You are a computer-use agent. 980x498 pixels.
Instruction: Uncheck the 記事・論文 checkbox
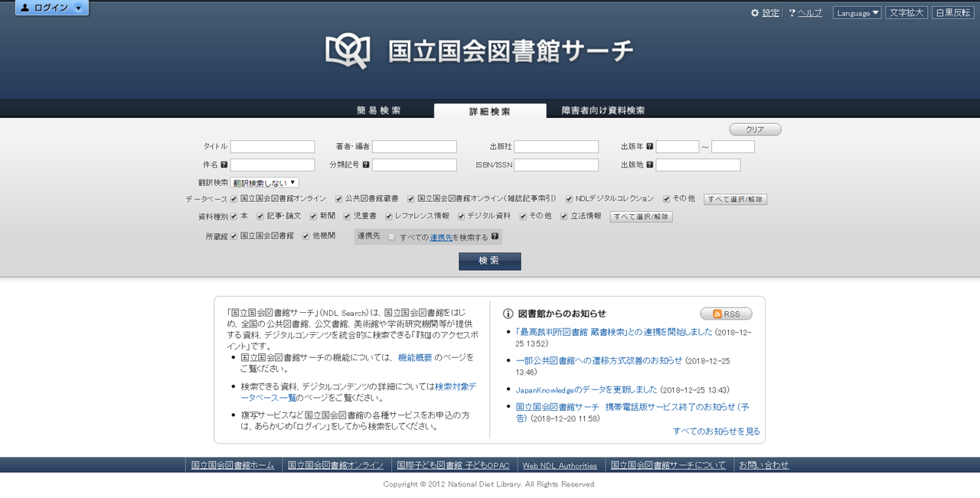tap(260, 216)
